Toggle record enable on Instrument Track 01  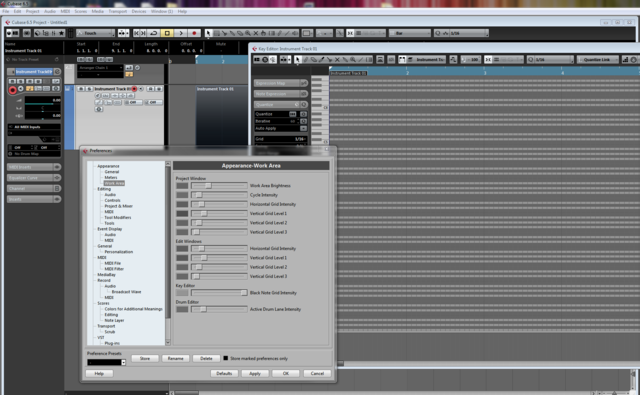[134, 89]
